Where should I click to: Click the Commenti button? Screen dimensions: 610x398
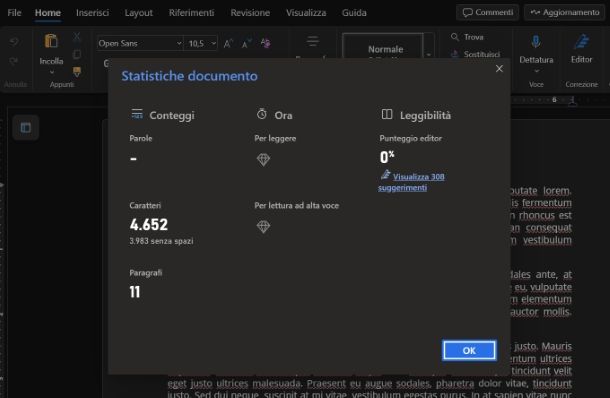click(x=487, y=12)
